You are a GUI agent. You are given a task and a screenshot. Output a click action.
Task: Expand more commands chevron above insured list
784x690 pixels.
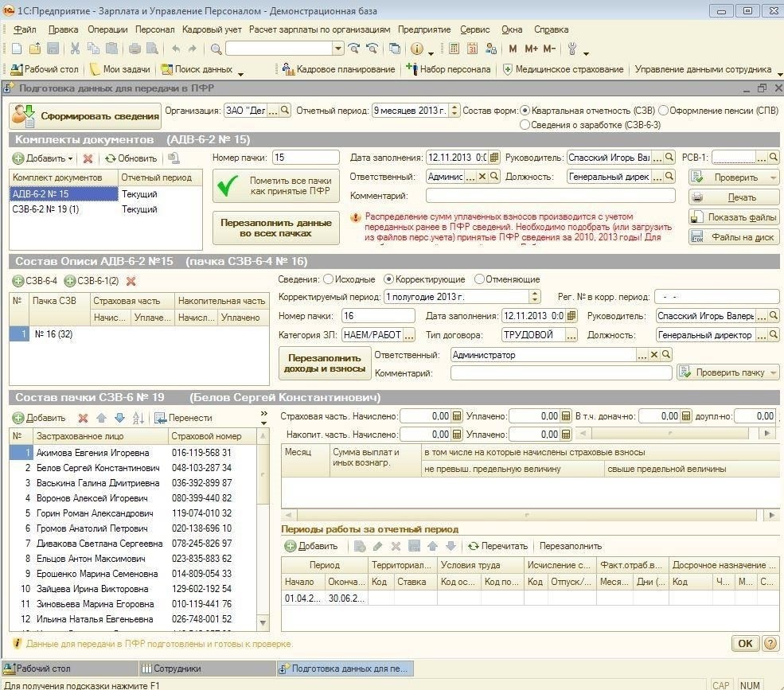tap(264, 414)
